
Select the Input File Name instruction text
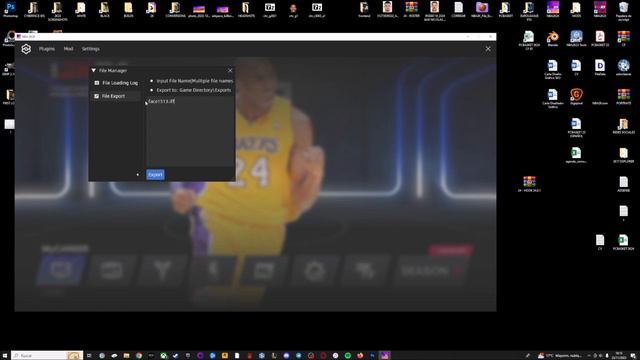point(195,81)
